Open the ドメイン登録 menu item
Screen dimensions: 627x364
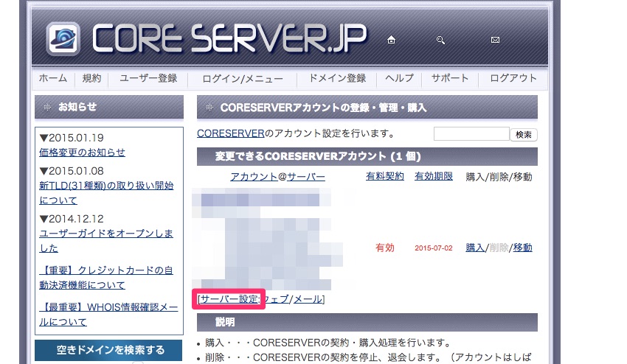[x=337, y=78]
